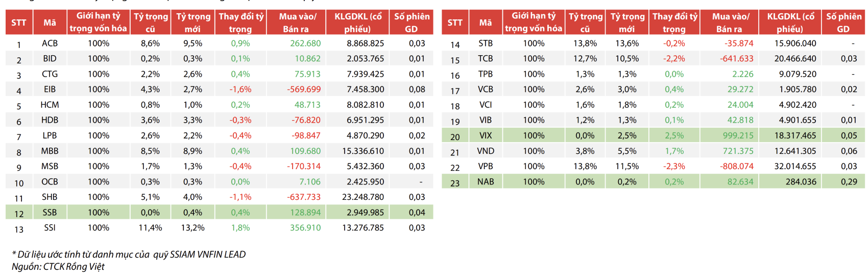Select the LPB ticker cell

(x=50, y=135)
